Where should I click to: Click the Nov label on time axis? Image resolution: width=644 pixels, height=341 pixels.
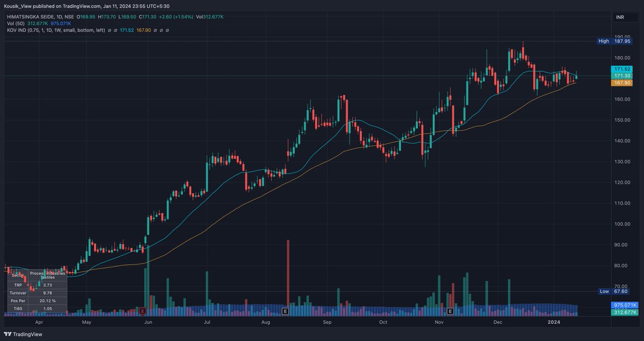point(439,323)
